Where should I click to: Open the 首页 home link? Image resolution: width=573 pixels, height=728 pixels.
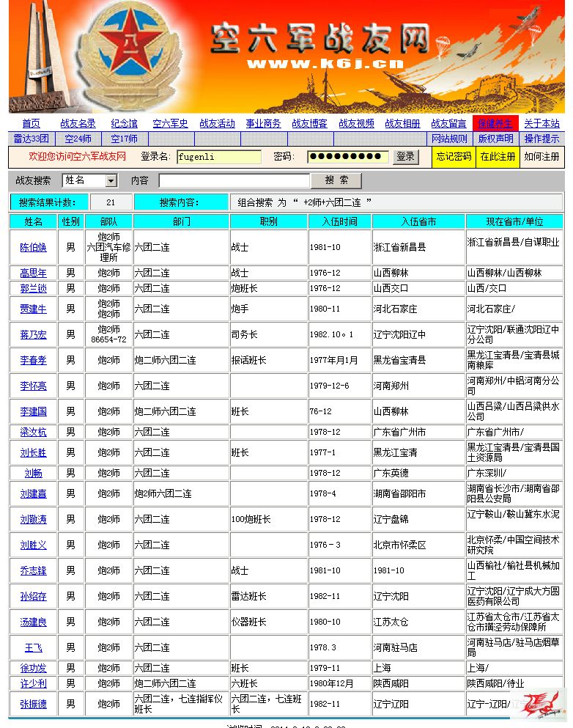31,123
